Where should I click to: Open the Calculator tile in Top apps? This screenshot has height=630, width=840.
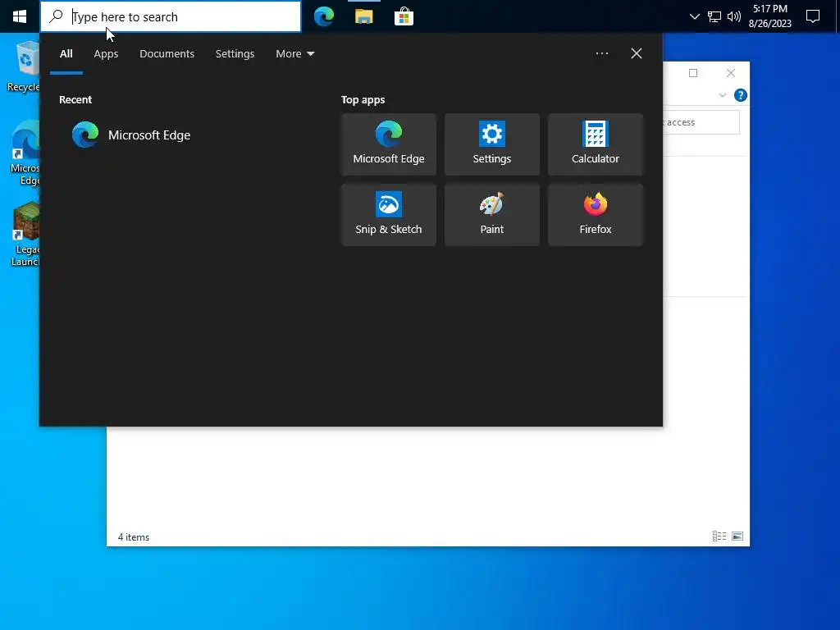click(x=596, y=144)
